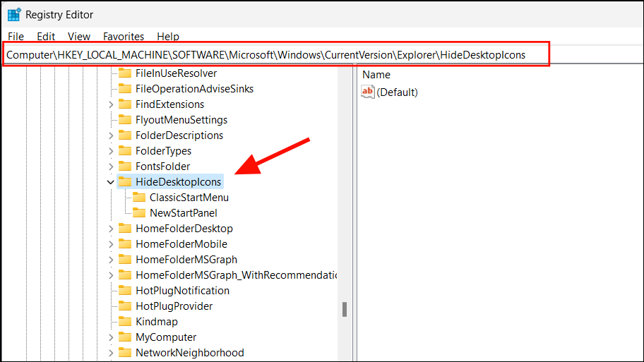The height and width of the screenshot is (362, 644).
Task: Select the HotPlugProvider key label
Action: [174, 306]
